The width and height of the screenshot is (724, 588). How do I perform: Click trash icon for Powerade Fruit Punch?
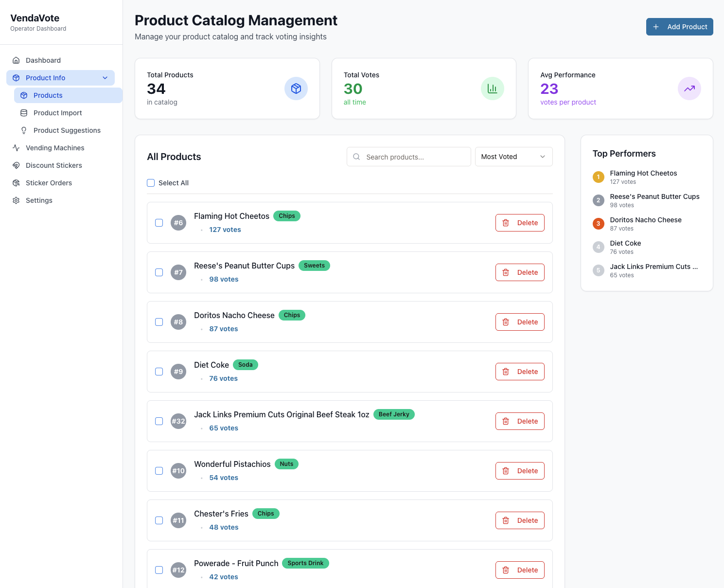[506, 570]
